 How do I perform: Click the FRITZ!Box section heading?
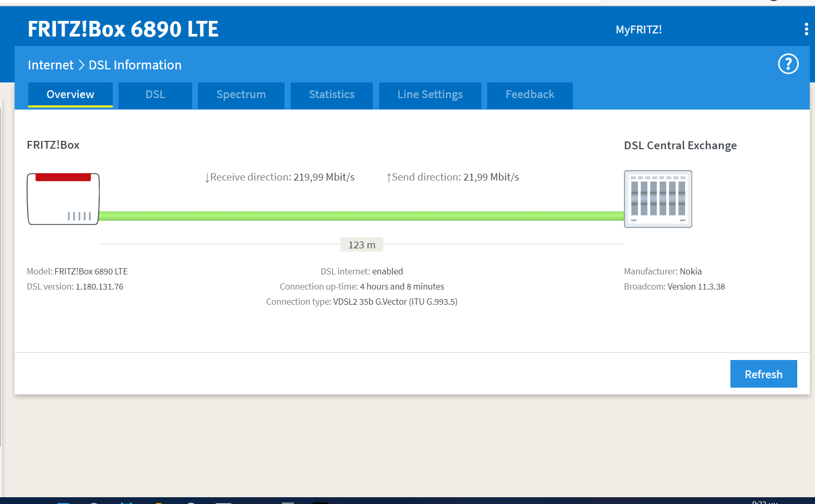click(x=53, y=145)
